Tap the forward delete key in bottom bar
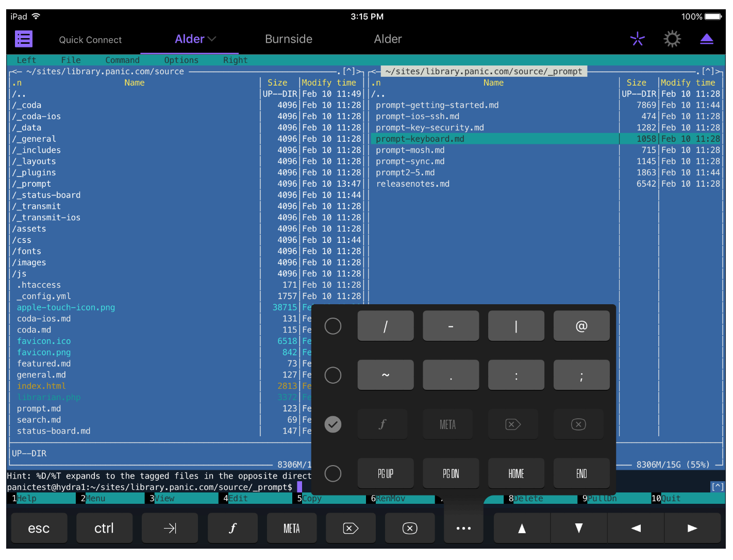Image resolution: width=733 pixels, height=560 pixels. click(351, 528)
